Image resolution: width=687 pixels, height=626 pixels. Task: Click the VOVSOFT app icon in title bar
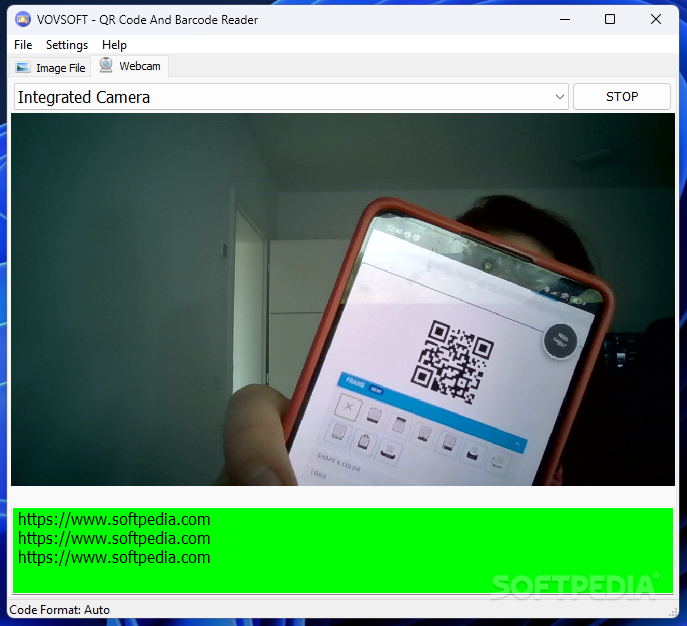[x=23, y=19]
